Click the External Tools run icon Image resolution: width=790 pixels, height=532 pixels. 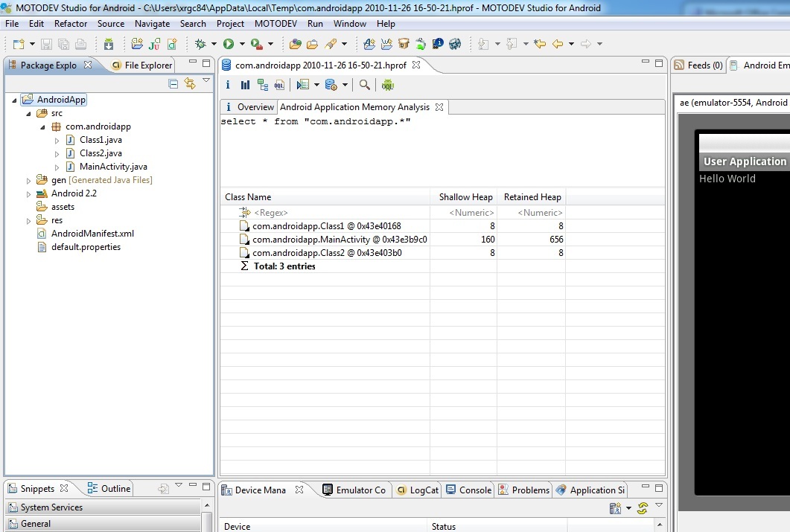(257, 45)
